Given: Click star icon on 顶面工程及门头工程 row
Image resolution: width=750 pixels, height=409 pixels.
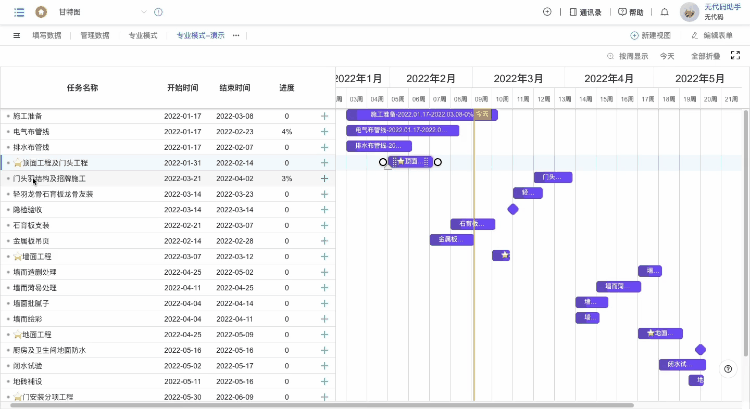Looking at the screenshot, I should 18,163.
